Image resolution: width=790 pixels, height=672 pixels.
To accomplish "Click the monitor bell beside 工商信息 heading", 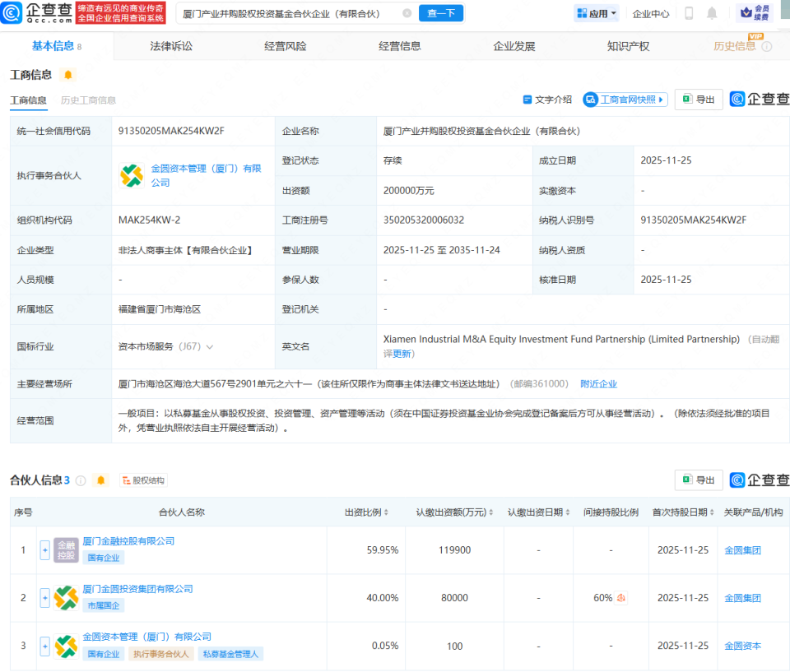I will [x=69, y=74].
